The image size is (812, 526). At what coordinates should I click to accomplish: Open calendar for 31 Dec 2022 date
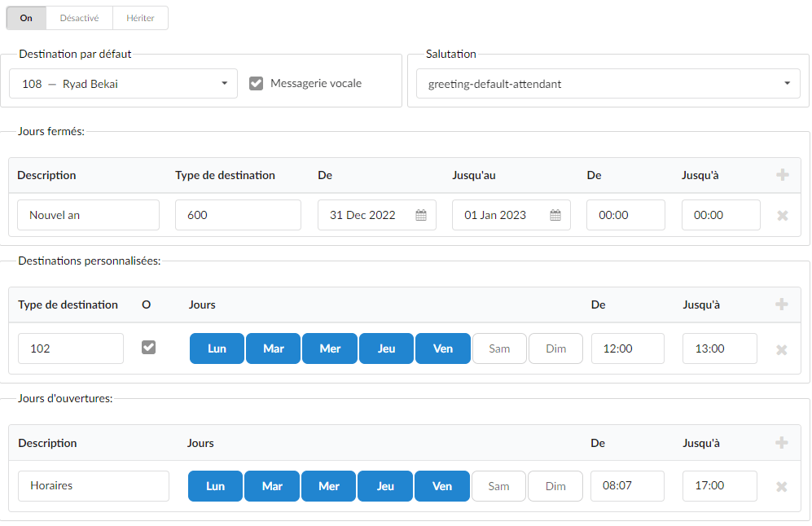coord(421,215)
